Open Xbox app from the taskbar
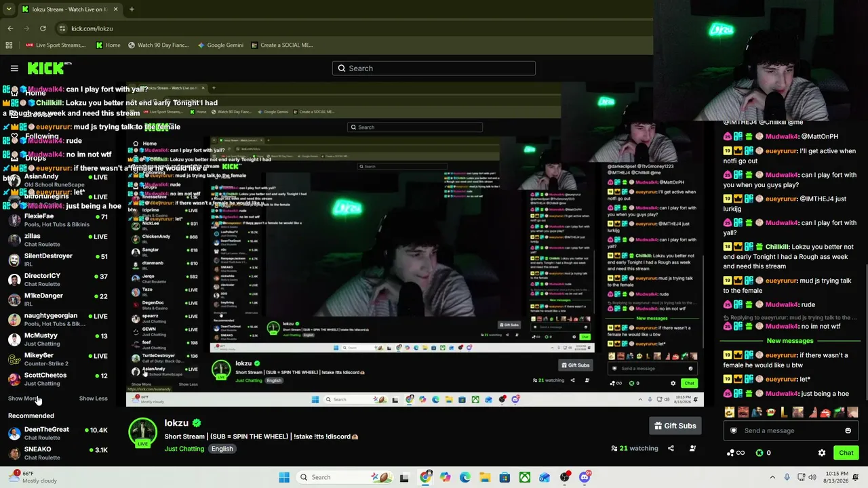This screenshot has width=868, height=488. [525, 477]
